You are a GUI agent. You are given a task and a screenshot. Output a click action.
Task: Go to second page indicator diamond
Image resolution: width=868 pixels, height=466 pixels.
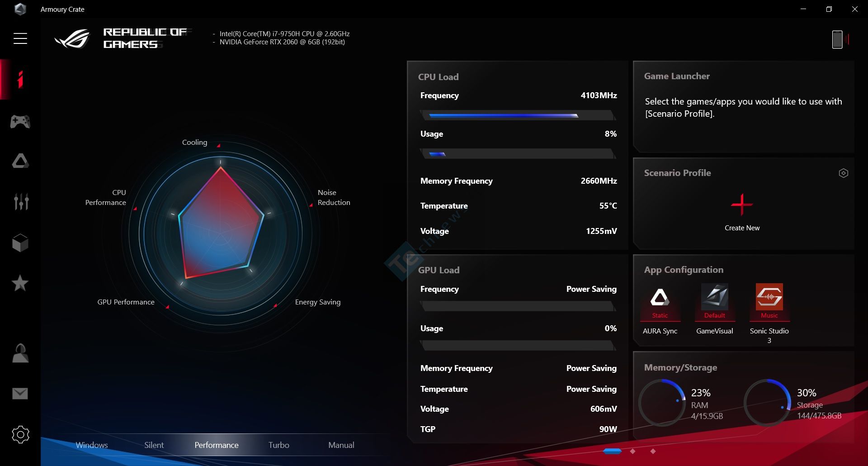click(633, 451)
